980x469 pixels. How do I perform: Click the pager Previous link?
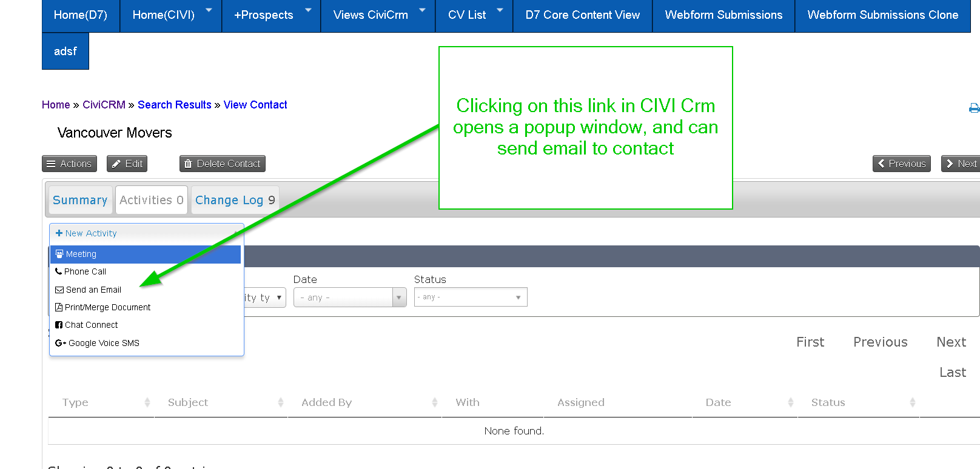pyautogui.click(x=881, y=342)
